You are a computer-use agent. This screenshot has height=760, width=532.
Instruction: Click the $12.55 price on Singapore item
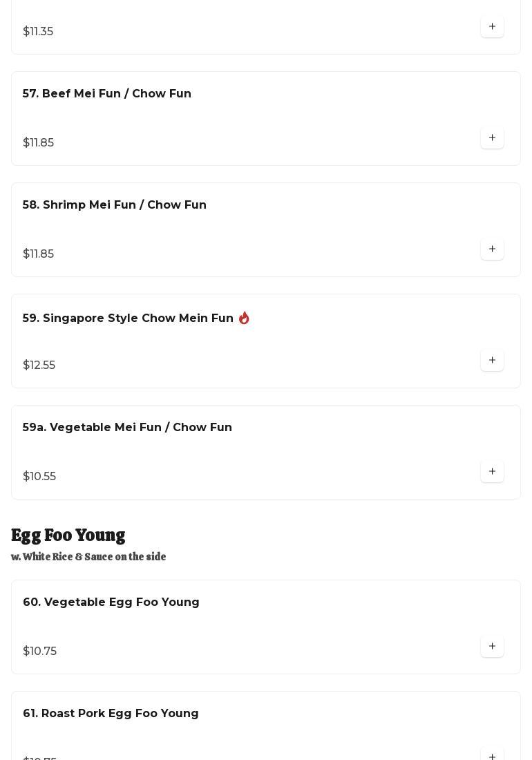pyautogui.click(x=39, y=365)
